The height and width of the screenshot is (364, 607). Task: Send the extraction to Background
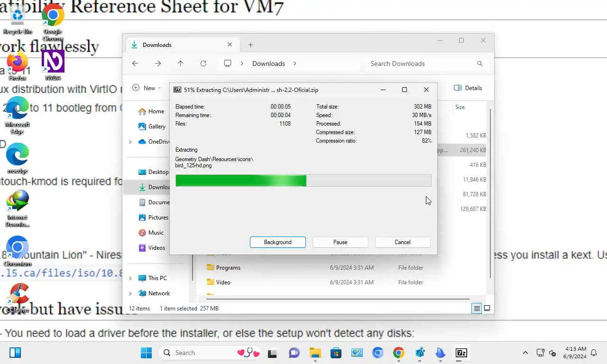click(278, 242)
